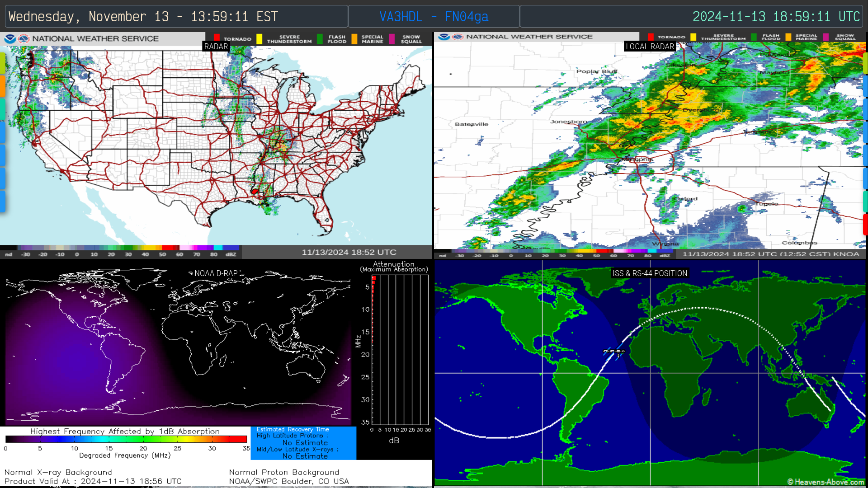The width and height of the screenshot is (868, 488).
Task: Click the orange side tab on left edge
Action: [x=2, y=86]
